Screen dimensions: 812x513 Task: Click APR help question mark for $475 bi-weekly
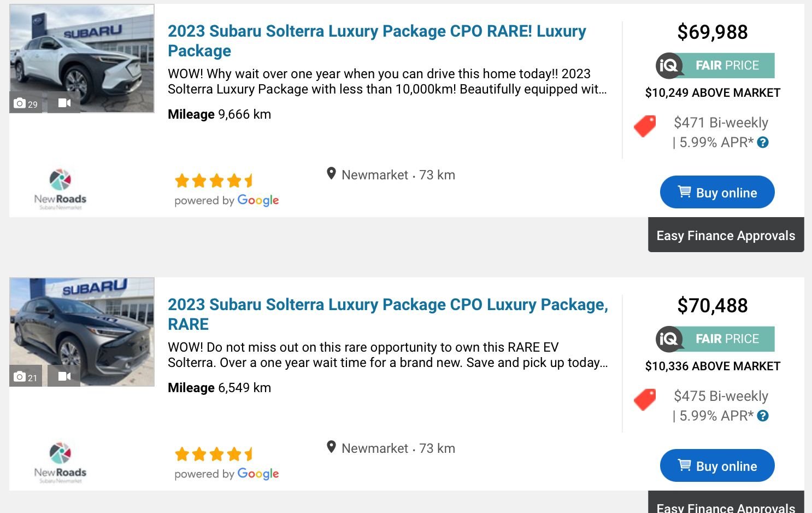point(763,416)
